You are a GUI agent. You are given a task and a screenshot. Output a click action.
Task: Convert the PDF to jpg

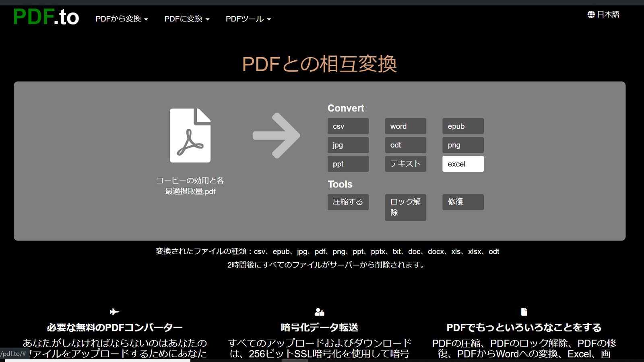[348, 145]
